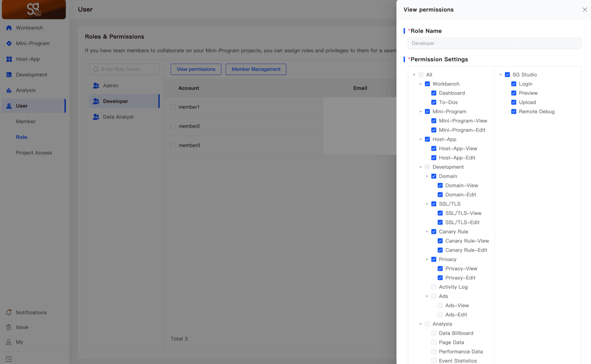Image resolution: width=591 pixels, height=364 pixels.
Task: Click the Member Management button
Action: click(256, 69)
